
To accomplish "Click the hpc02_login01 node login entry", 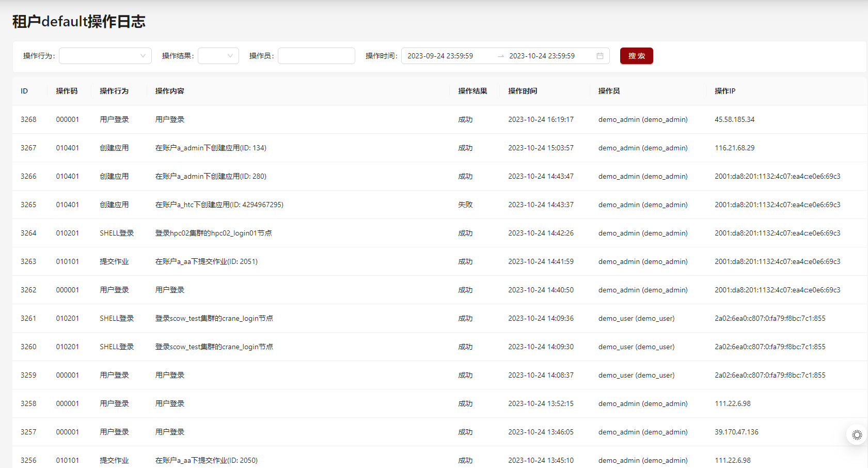I will [213, 233].
